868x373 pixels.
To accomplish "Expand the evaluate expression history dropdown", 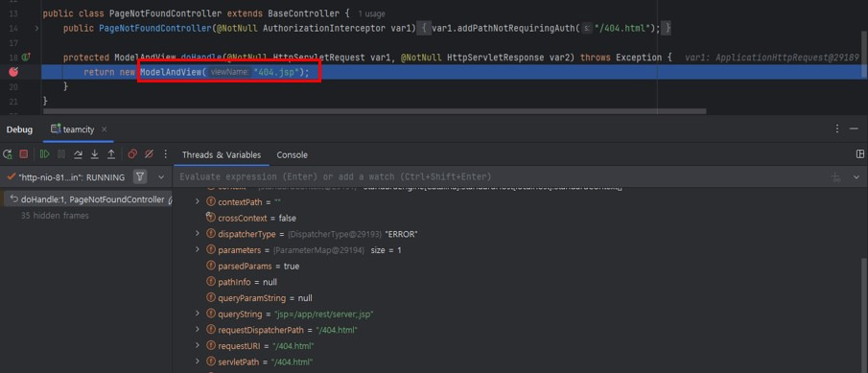I will [x=856, y=177].
